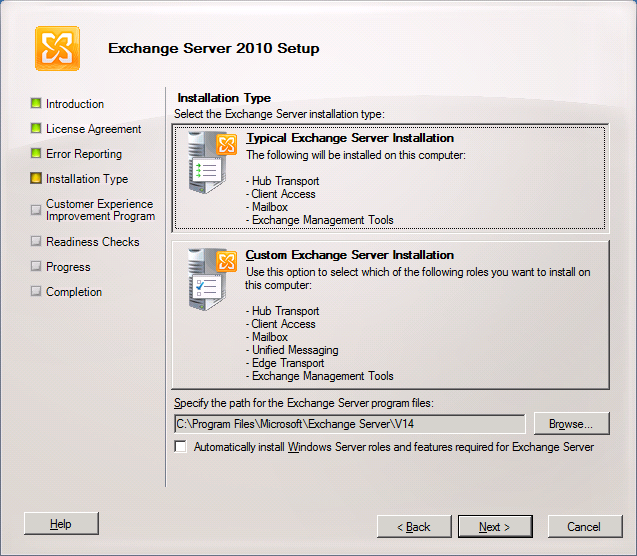This screenshot has width=637, height=556.
Task: Choose Custom Exchange Server Installation option
Action: tap(350, 255)
